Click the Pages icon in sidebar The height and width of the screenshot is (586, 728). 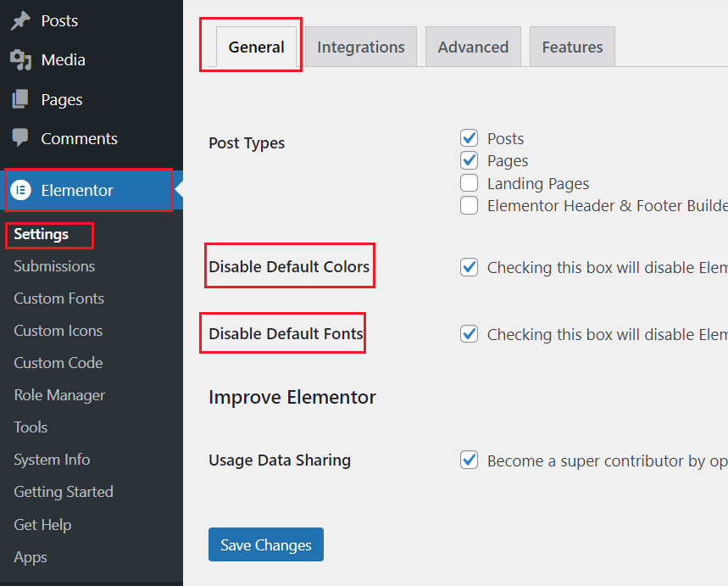coord(20,99)
